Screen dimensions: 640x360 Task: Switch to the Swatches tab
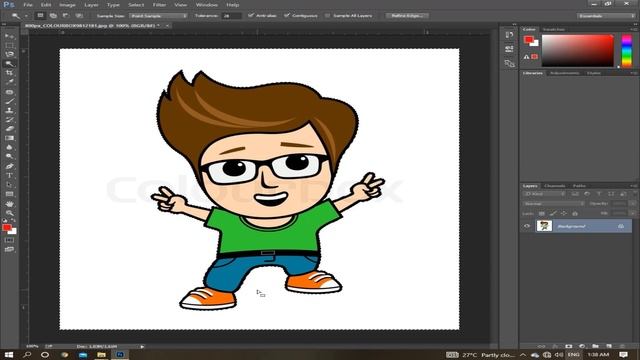(x=554, y=29)
